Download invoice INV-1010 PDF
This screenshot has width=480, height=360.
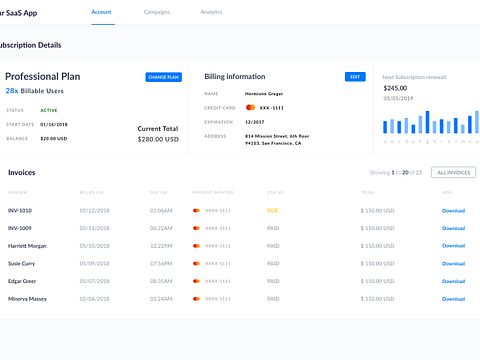(453, 211)
